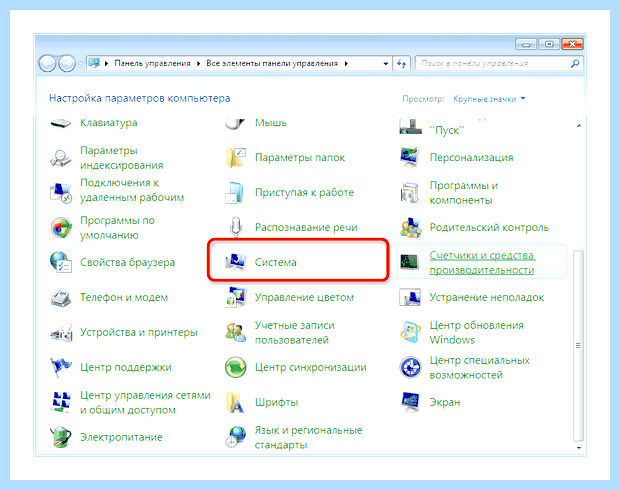
Task: Open Шрифты text link
Action: pos(276,402)
